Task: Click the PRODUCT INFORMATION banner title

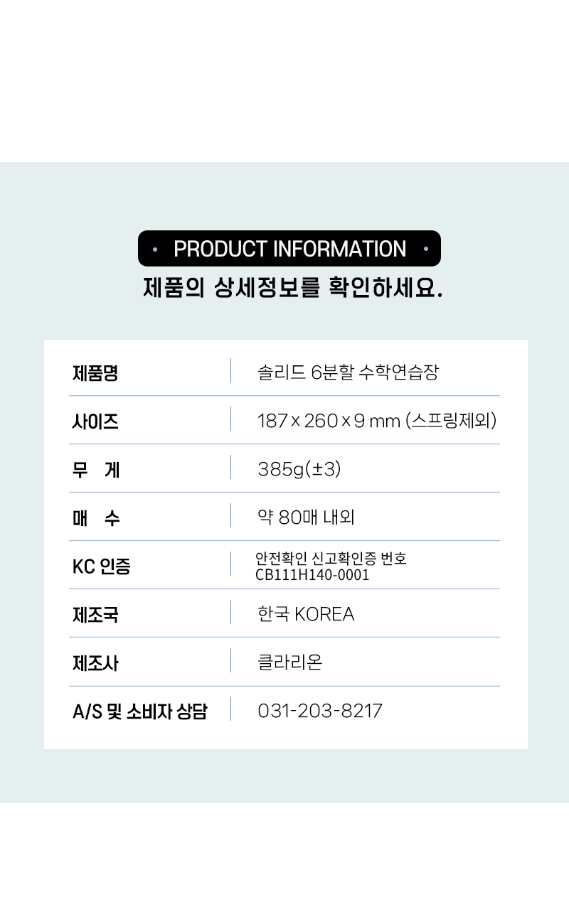Action: click(289, 249)
